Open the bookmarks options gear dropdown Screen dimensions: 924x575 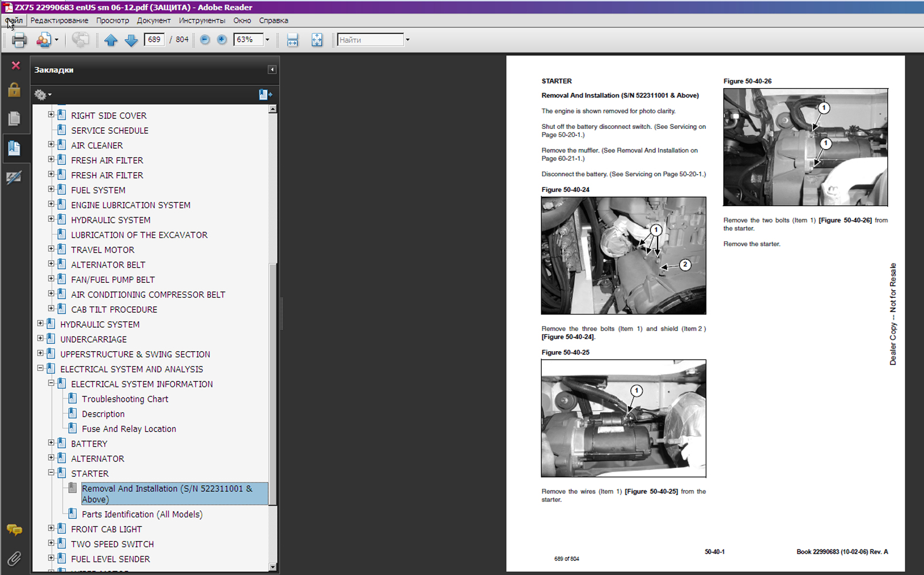43,94
